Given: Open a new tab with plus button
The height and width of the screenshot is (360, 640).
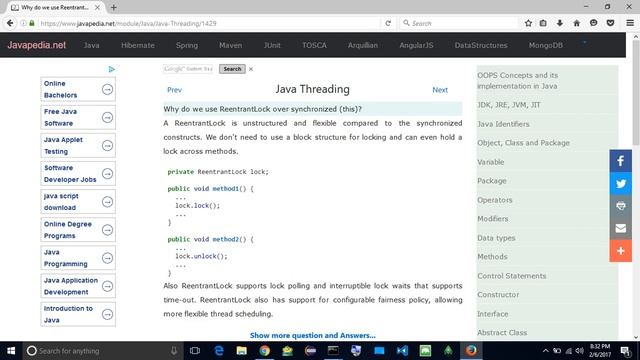Looking at the screenshot, I should (113, 7).
